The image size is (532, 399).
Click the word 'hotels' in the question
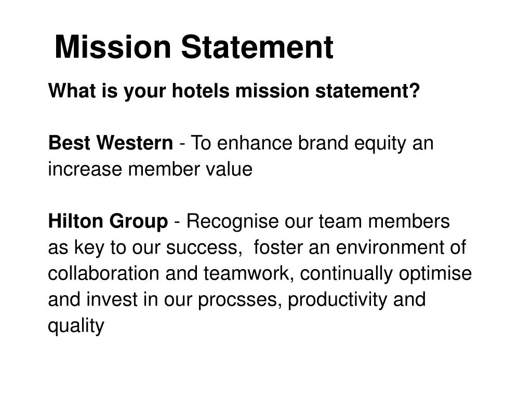[x=201, y=90]
